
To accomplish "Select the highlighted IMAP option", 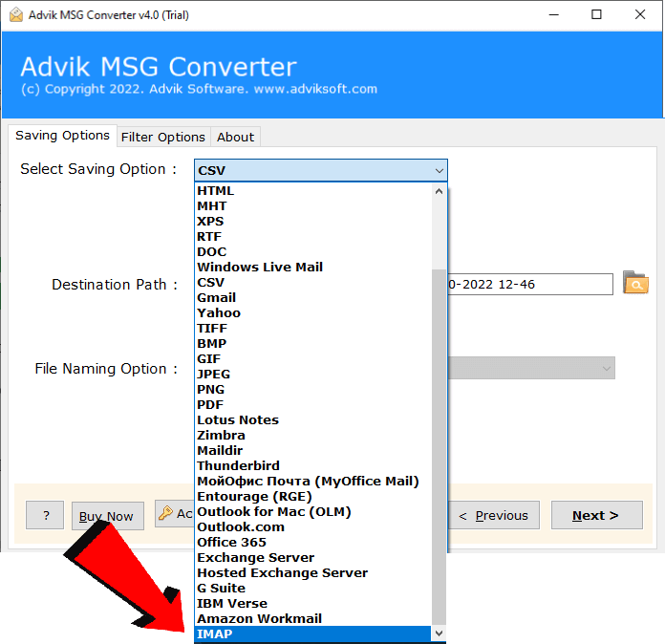I will coord(313,633).
